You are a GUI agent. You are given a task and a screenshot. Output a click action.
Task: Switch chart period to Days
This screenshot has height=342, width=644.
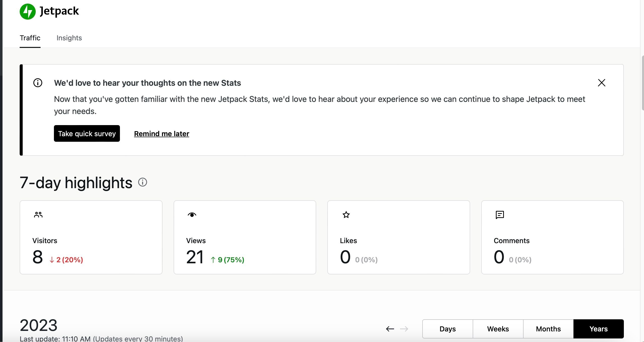pyautogui.click(x=447, y=329)
